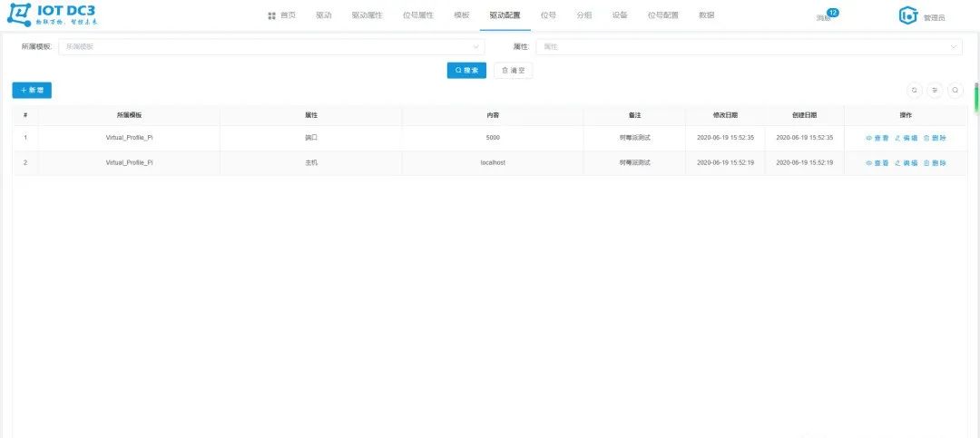Click the blue 搜索 search button
This screenshot has width=980, height=438.
466,71
